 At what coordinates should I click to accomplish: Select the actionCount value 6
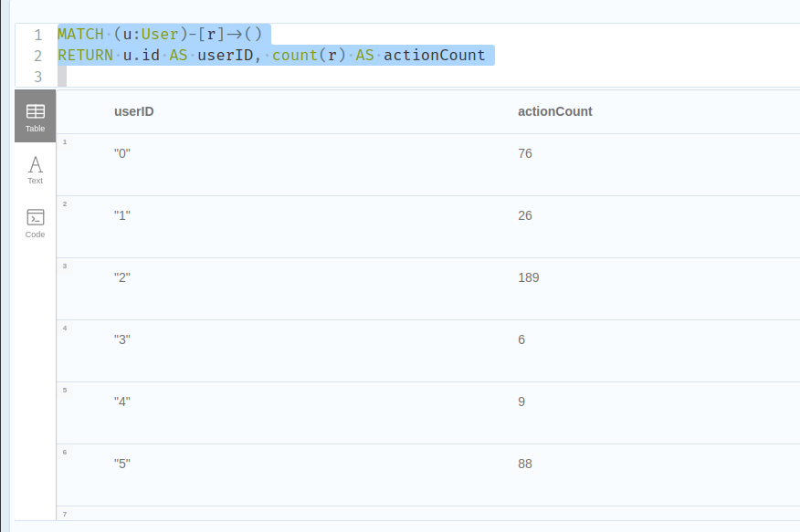tap(521, 339)
